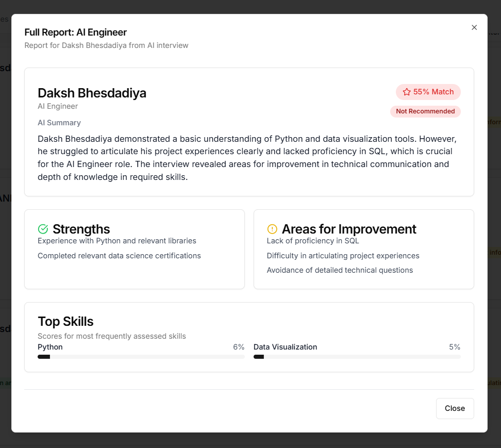
Task: Click the star icon in the match badge
Action: (407, 92)
